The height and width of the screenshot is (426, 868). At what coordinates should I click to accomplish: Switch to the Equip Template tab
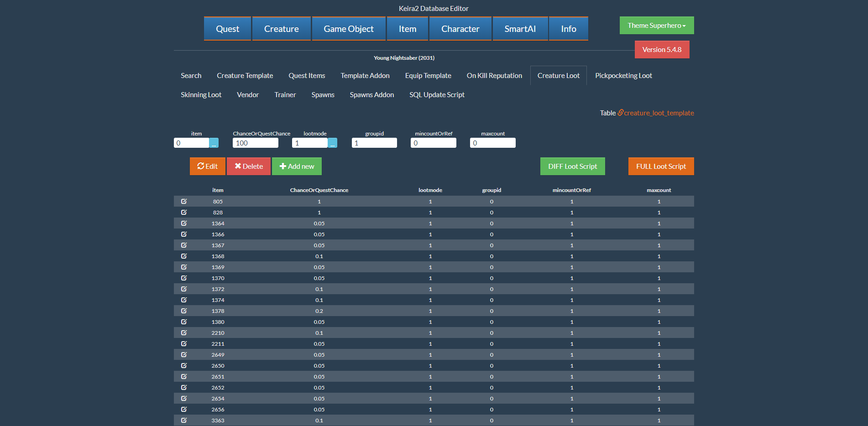pyautogui.click(x=428, y=76)
